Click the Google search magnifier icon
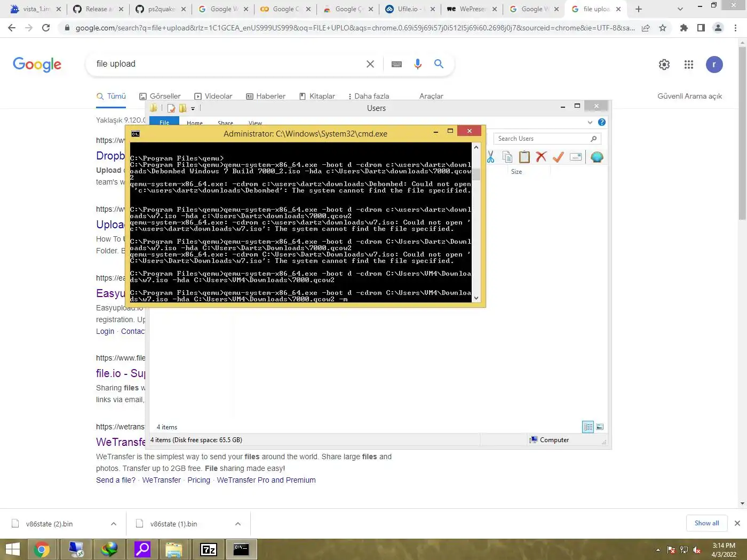Screen dimensions: 747x560 tap(439, 64)
